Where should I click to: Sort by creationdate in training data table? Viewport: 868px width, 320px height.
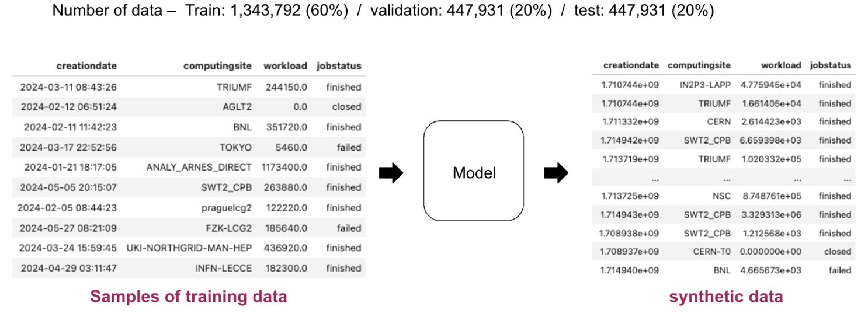[x=86, y=66]
